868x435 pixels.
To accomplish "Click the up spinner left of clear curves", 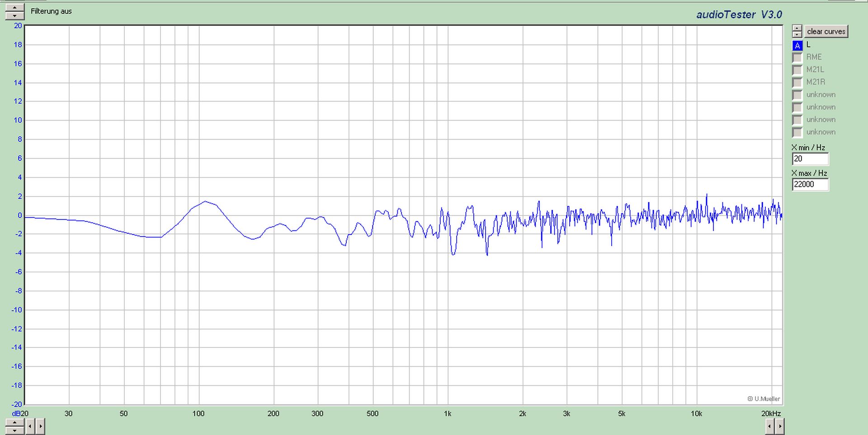I will tap(797, 28).
